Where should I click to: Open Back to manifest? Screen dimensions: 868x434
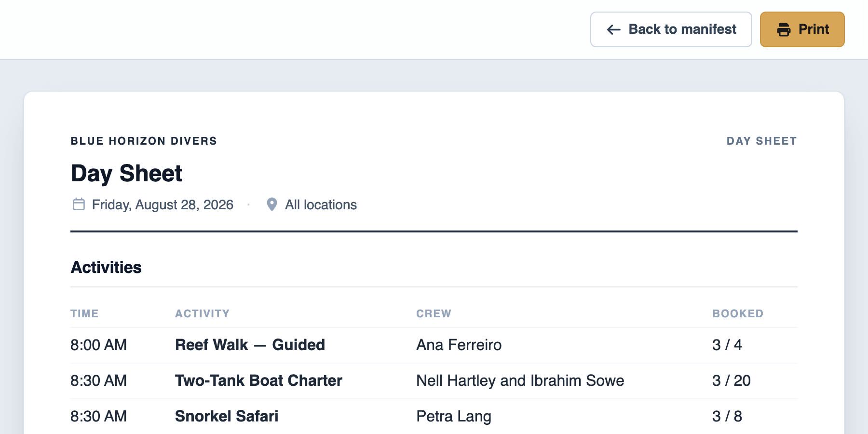coord(671,29)
